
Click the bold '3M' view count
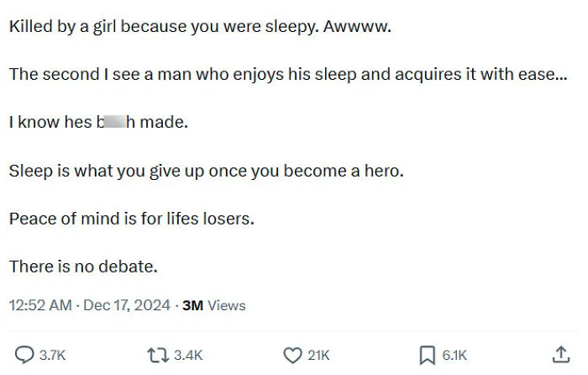tap(192, 305)
